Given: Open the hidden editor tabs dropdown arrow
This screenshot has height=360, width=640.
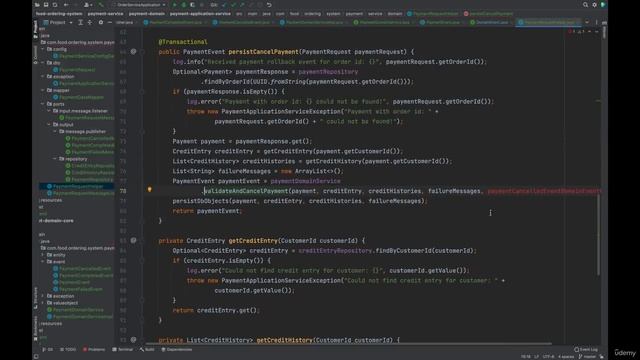Looking at the screenshot, I should pos(587,22).
